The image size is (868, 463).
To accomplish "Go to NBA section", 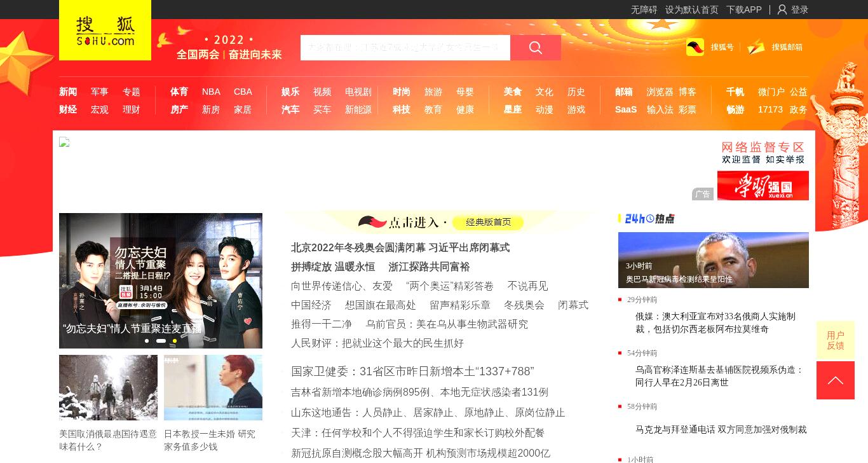I will tap(211, 92).
